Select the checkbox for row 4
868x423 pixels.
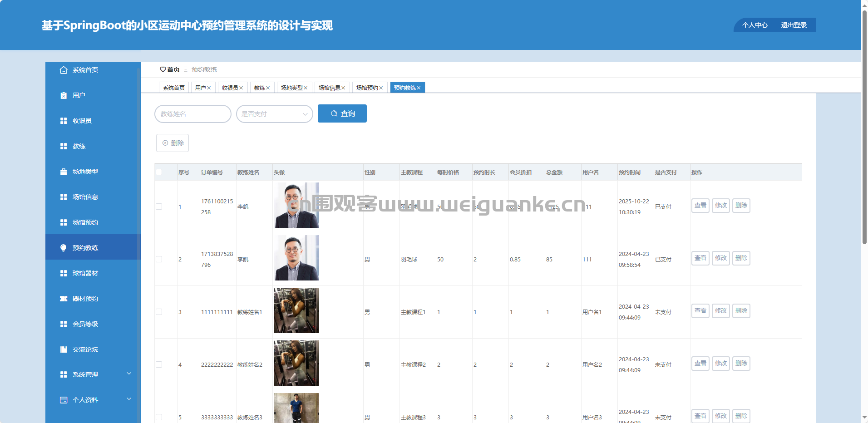[x=159, y=364]
